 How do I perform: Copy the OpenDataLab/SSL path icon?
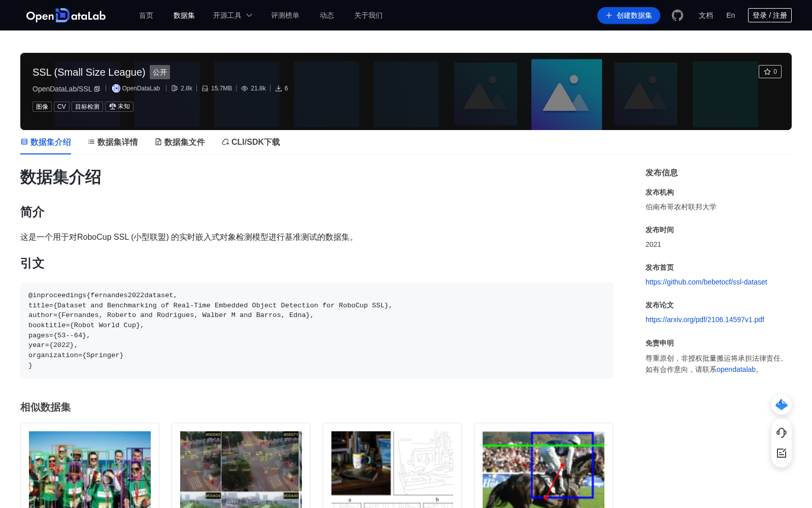(x=97, y=89)
